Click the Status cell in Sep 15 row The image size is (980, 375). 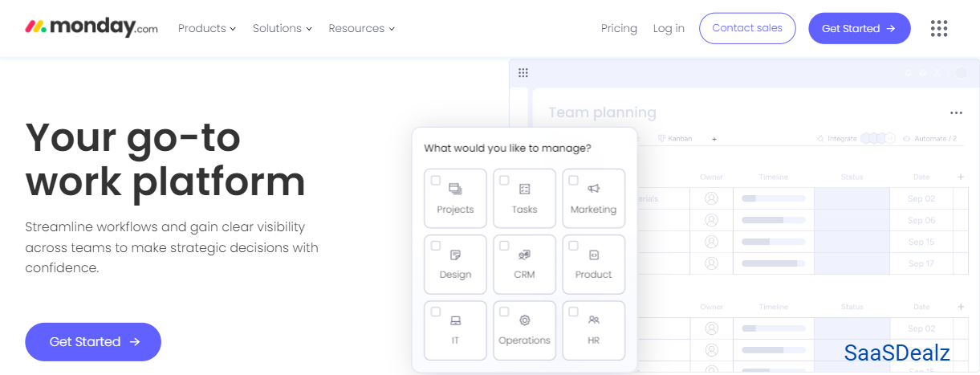[852, 242]
